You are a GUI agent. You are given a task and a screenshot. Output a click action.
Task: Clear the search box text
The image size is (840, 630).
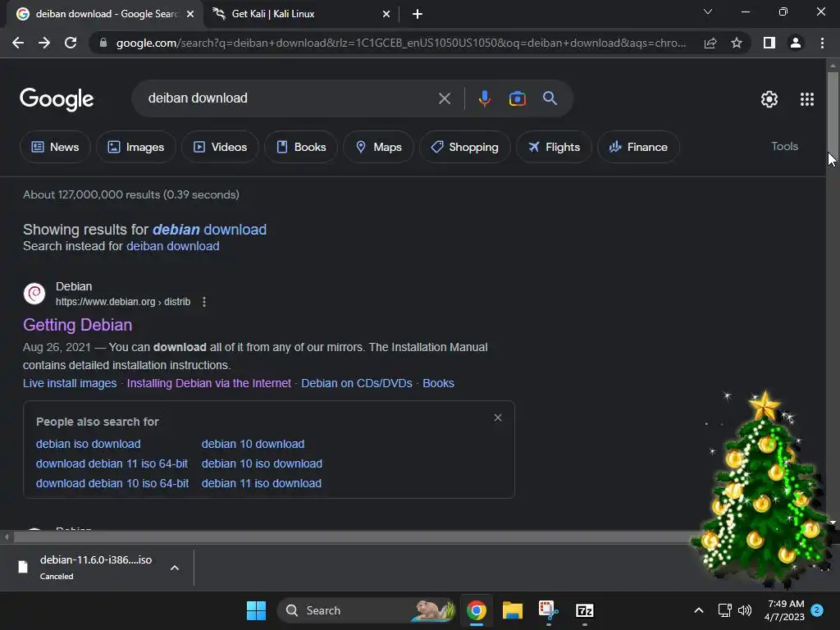pyautogui.click(x=444, y=98)
